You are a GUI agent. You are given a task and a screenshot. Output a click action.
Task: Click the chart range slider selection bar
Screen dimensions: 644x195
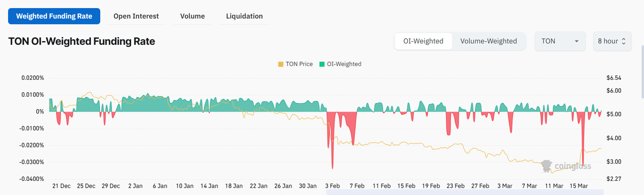point(465,192)
